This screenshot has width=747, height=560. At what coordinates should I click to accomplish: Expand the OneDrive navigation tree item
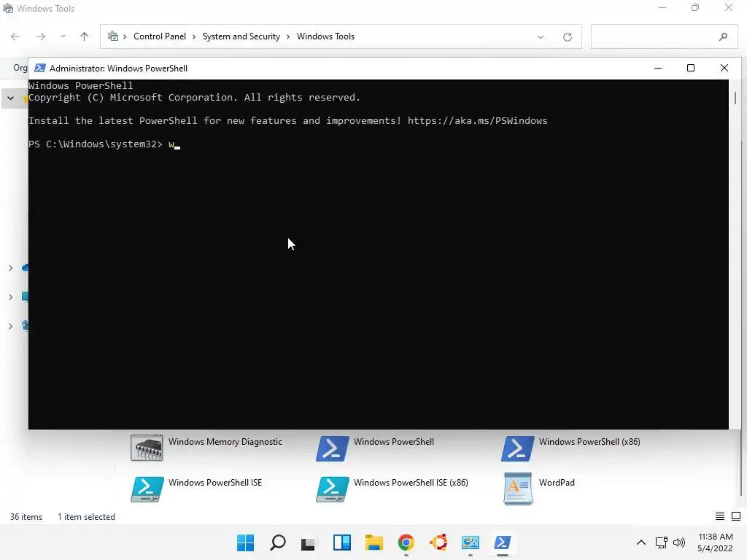point(10,268)
